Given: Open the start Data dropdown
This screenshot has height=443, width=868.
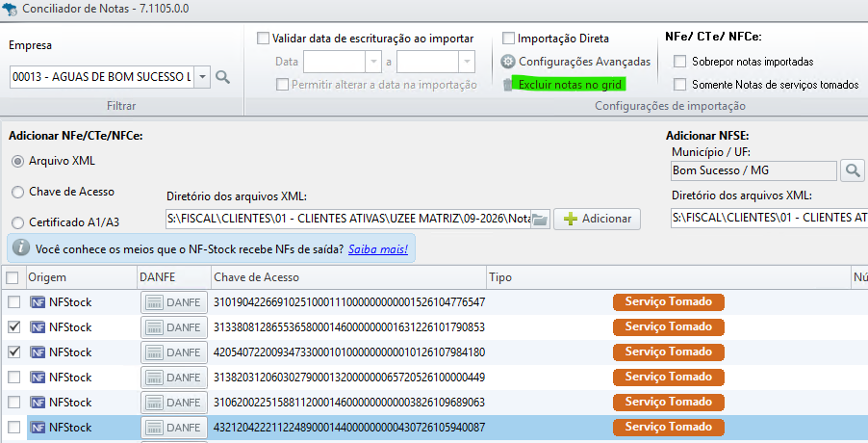Looking at the screenshot, I should click(373, 62).
